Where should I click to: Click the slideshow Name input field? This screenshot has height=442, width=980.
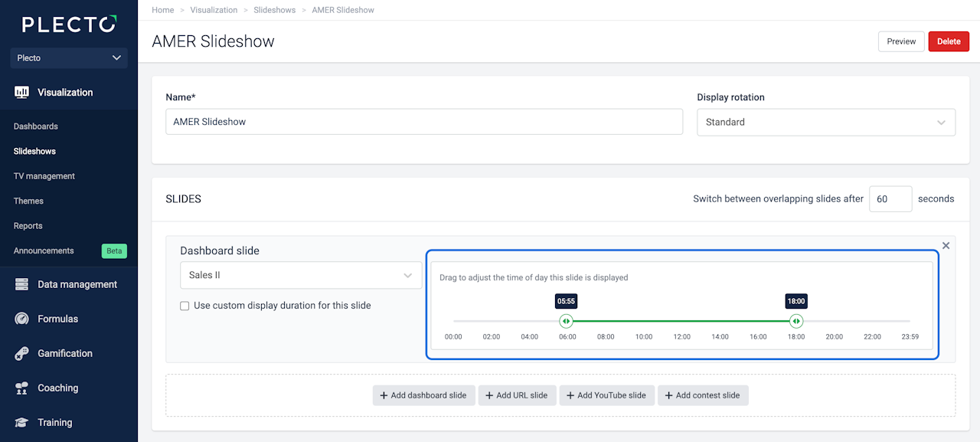(x=423, y=122)
